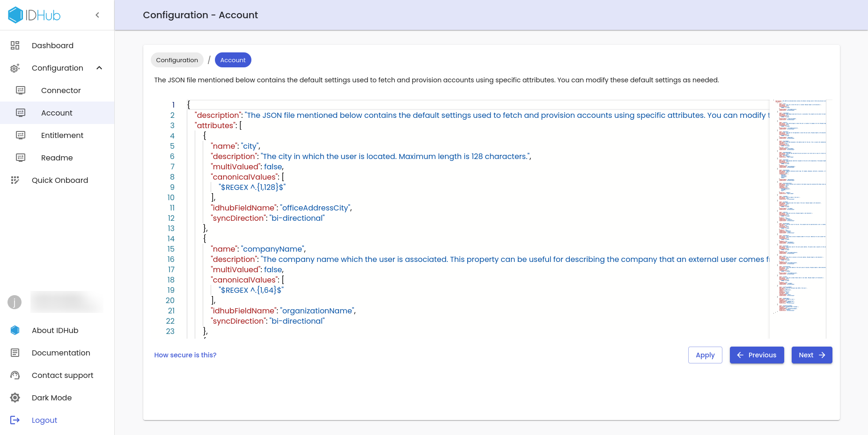This screenshot has width=868, height=435.
Task: Open the 'How secure is this?' link
Action: click(x=185, y=355)
